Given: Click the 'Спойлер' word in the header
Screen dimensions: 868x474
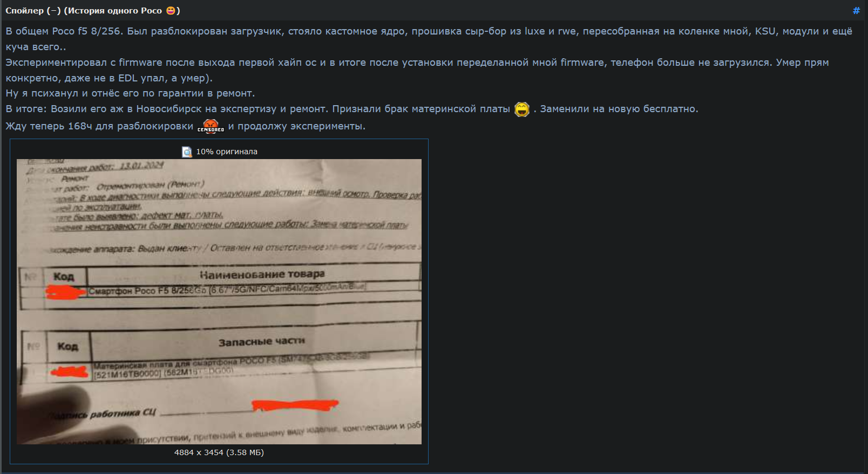Looking at the screenshot, I should pyautogui.click(x=25, y=11).
